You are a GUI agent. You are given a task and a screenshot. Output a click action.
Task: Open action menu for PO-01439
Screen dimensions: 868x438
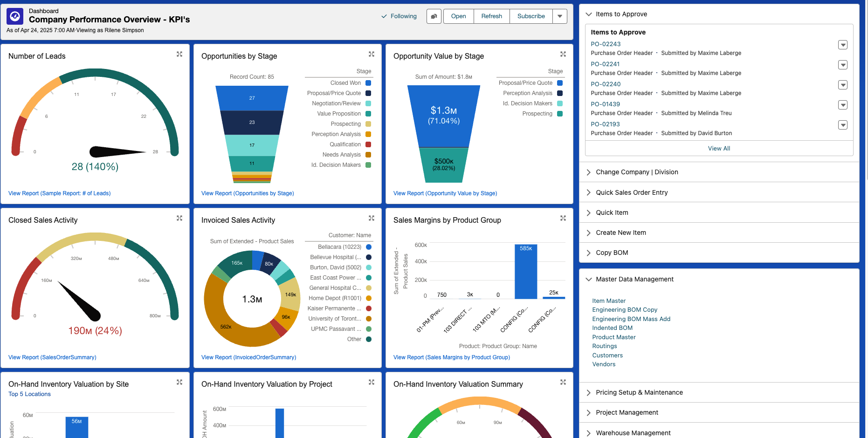pyautogui.click(x=842, y=105)
